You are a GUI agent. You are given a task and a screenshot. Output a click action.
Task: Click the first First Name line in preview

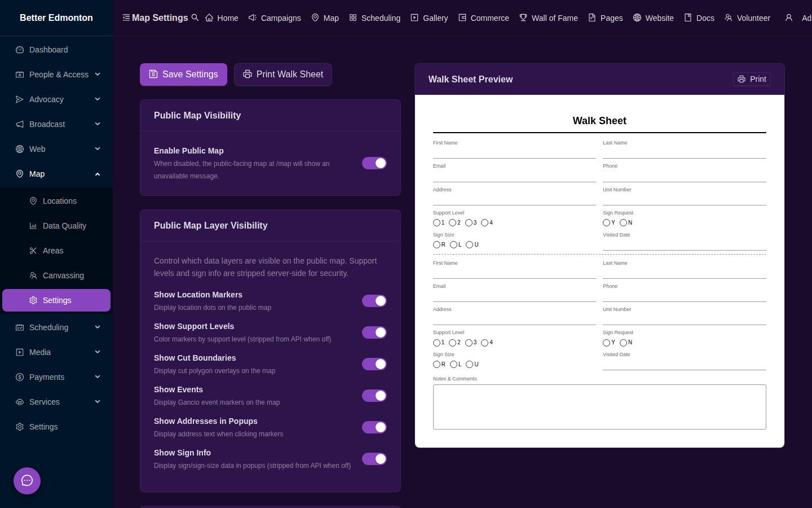click(x=514, y=153)
